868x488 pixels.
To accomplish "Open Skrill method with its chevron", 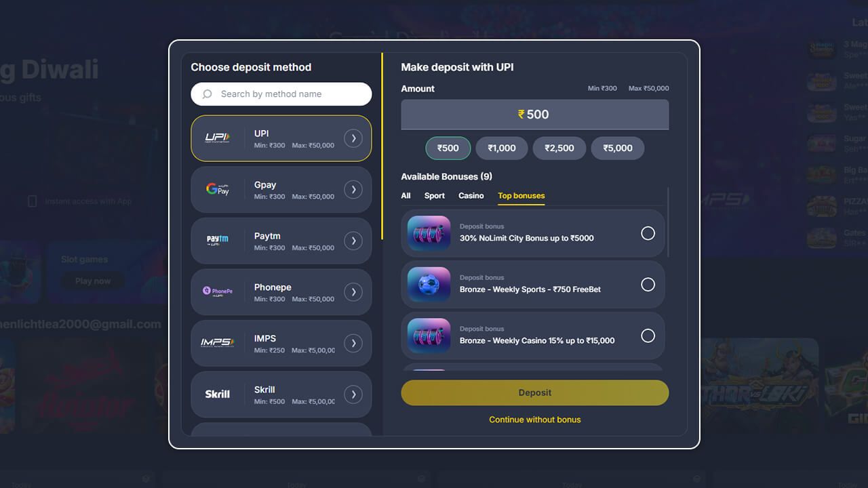I will (353, 394).
